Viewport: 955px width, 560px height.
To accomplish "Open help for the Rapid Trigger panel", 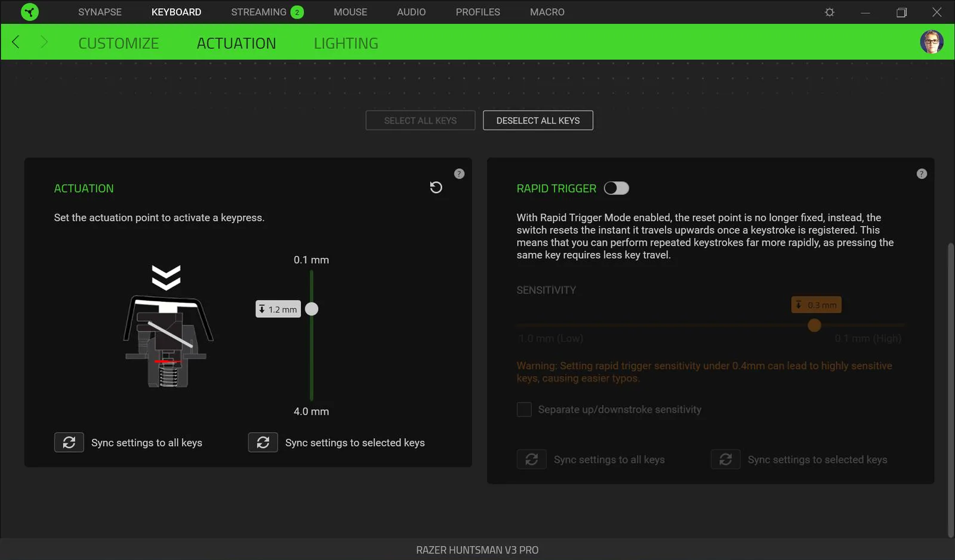I will pyautogui.click(x=922, y=174).
